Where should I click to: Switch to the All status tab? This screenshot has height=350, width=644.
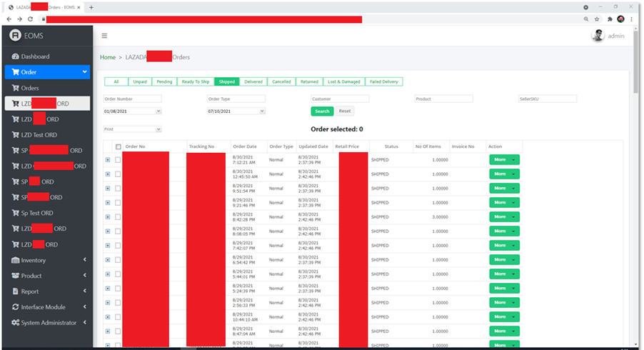(116, 81)
